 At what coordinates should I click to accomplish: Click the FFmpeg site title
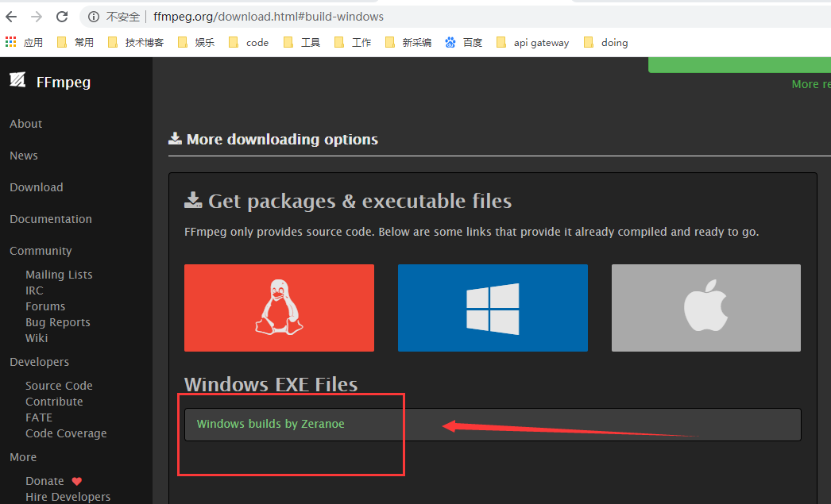click(64, 83)
